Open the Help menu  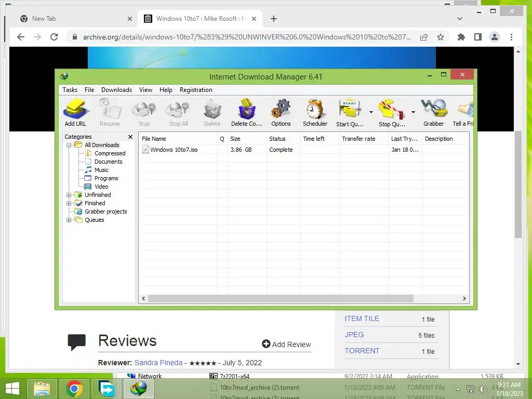[x=166, y=90]
